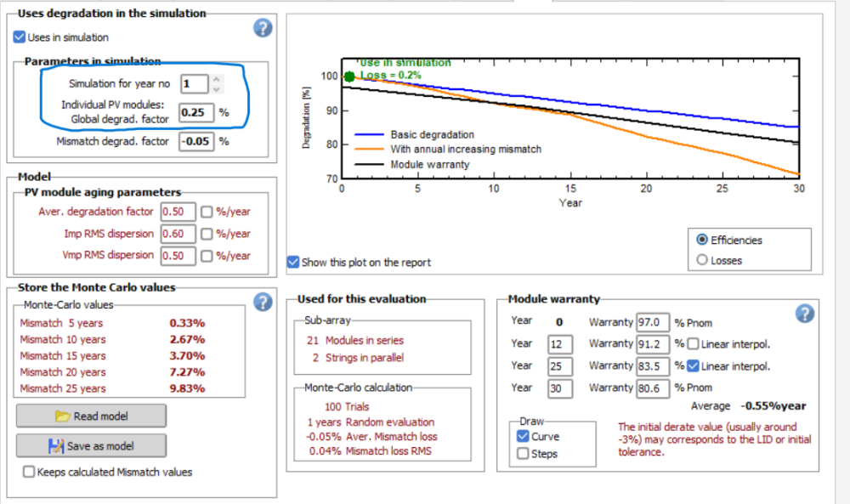Click the Module warranty help icon
This screenshot has height=504, width=850.
[x=804, y=314]
